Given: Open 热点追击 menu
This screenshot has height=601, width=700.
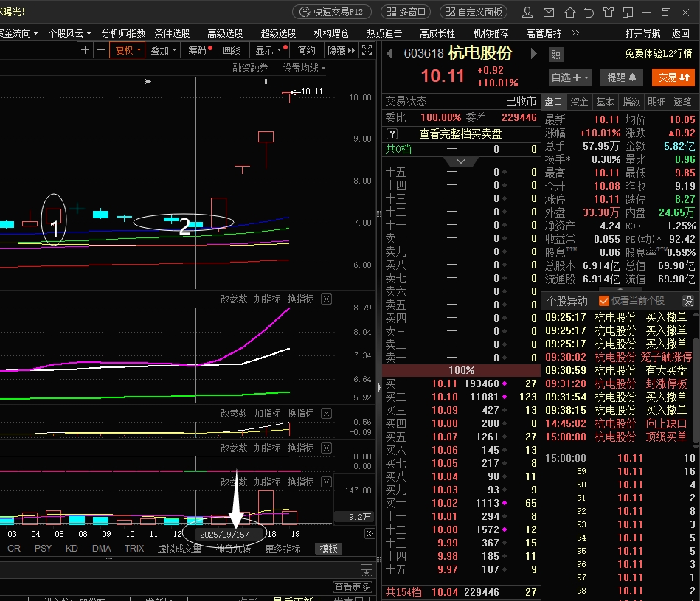Looking at the screenshot, I should (x=384, y=33).
